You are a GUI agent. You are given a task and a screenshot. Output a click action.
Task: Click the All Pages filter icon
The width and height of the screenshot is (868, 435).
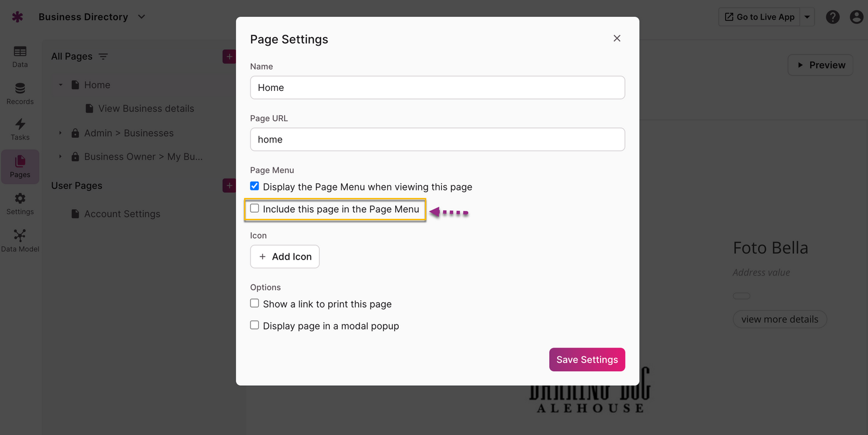tap(103, 56)
